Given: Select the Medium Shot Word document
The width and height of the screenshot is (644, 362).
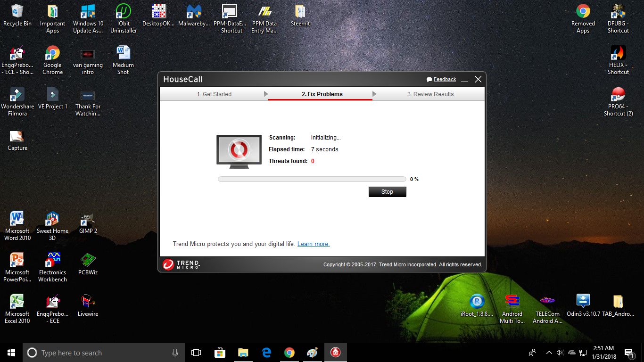Looking at the screenshot, I should 123,60.
